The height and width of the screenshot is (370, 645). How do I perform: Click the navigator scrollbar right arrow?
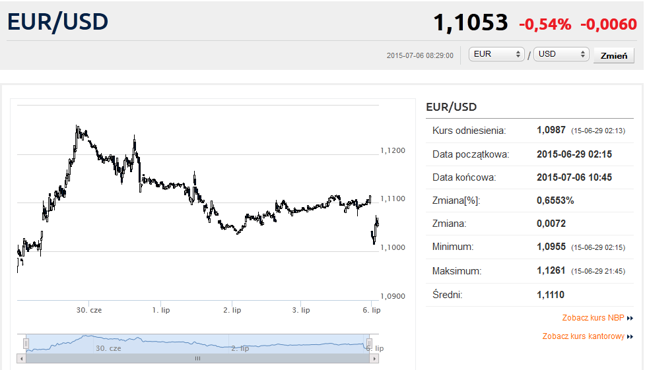click(374, 358)
